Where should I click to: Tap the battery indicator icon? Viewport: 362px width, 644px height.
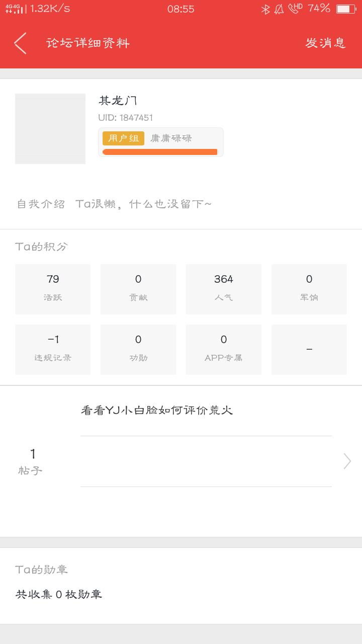[345, 9]
